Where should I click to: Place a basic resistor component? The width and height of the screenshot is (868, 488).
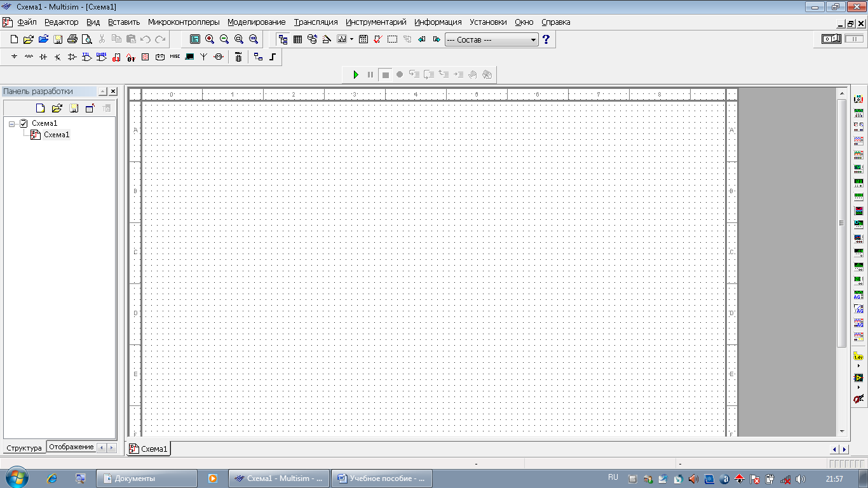pos(29,57)
